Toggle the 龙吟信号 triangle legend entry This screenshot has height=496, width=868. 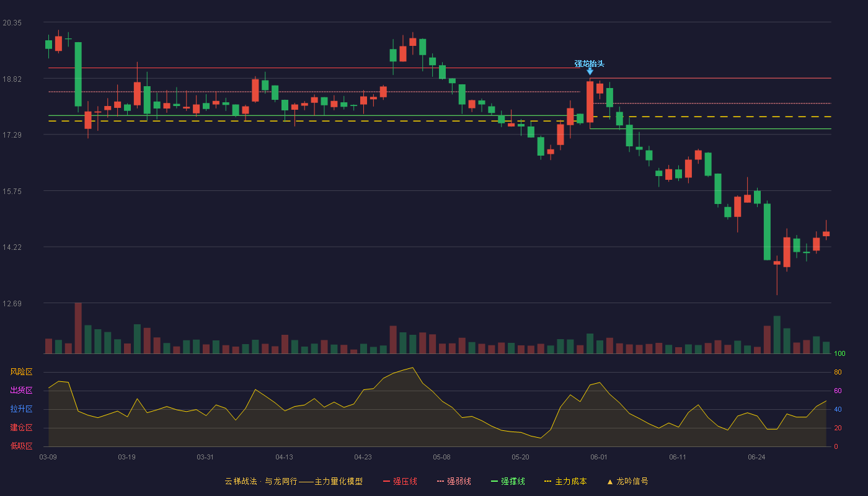627,481
